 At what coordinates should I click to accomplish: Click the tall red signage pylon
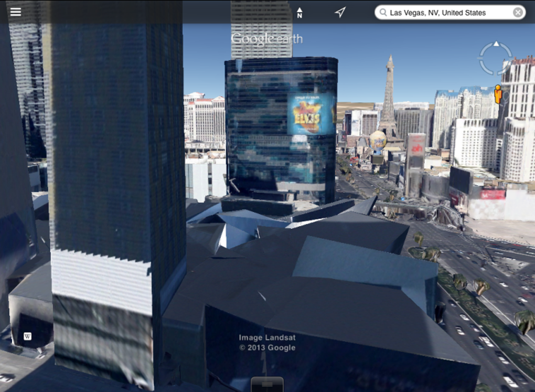click(x=415, y=165)
